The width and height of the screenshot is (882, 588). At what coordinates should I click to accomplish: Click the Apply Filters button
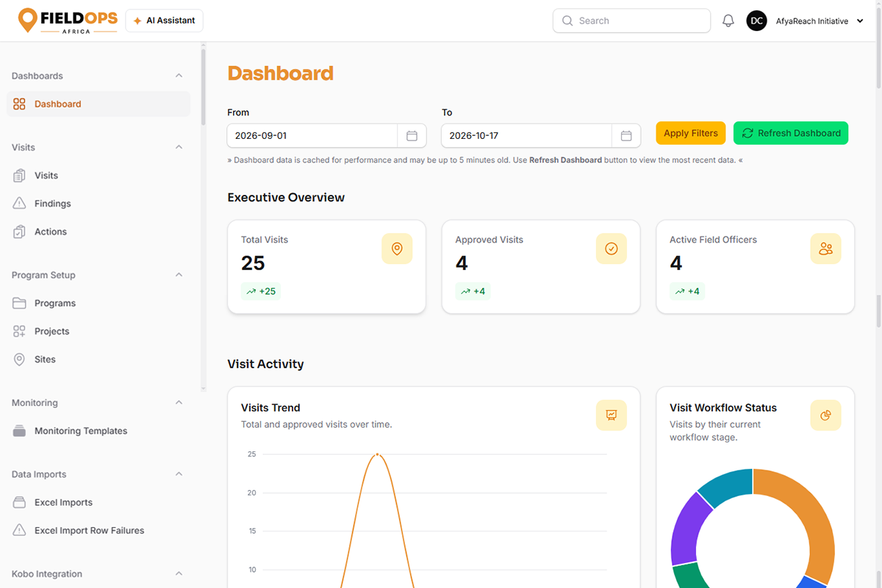pos(691,133)
